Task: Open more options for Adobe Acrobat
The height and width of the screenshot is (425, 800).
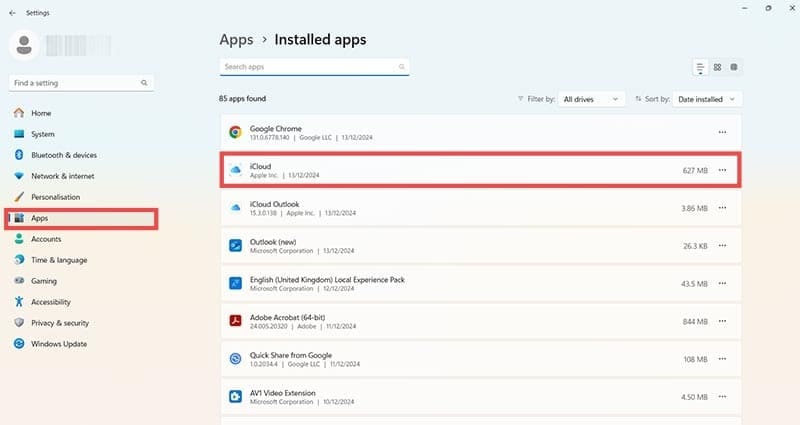Action: [x=722, y=321]
